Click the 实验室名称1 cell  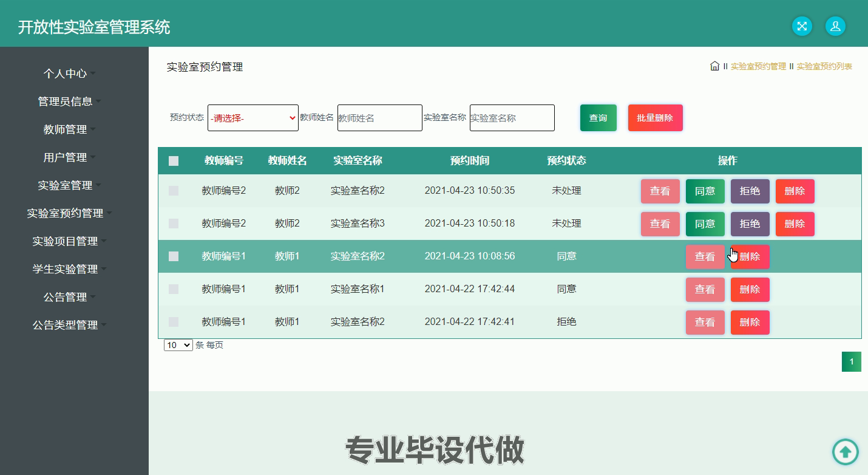358,289
